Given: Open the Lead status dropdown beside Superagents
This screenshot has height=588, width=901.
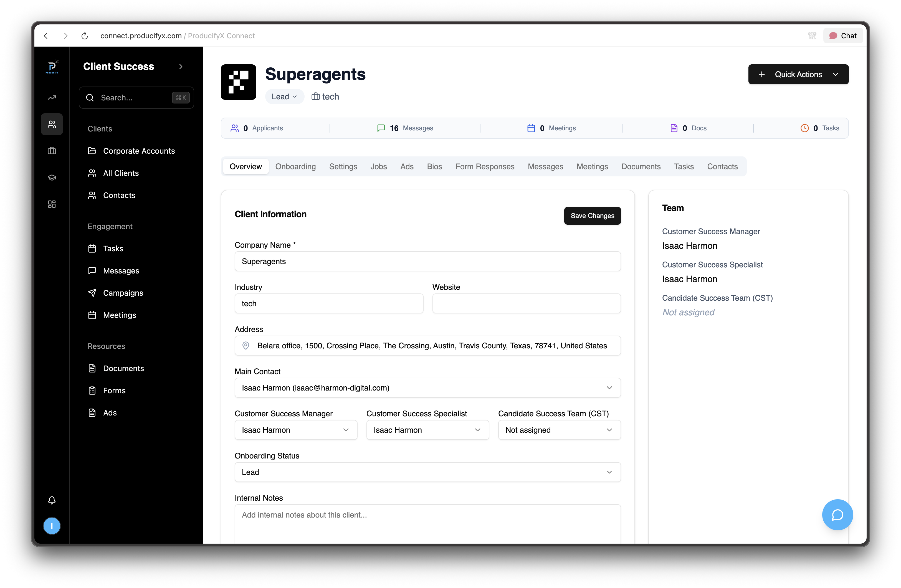Looking at the screenshot, I should (x=284, y=96).
